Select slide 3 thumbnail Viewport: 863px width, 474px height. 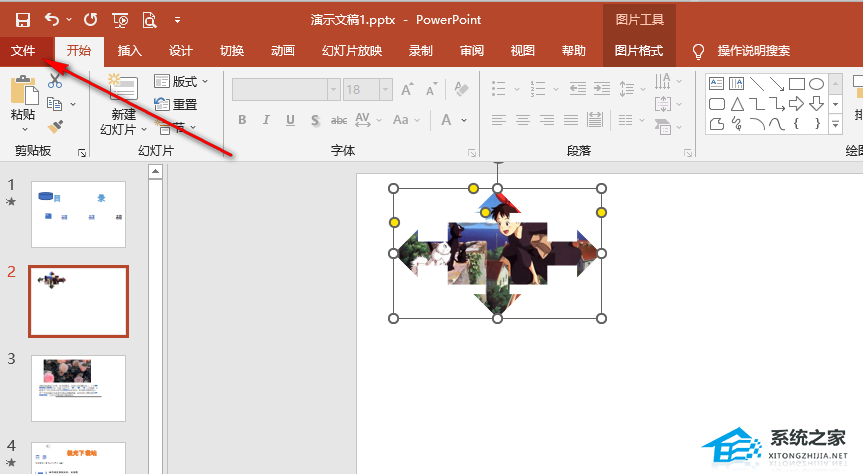[x=79, y=388]
